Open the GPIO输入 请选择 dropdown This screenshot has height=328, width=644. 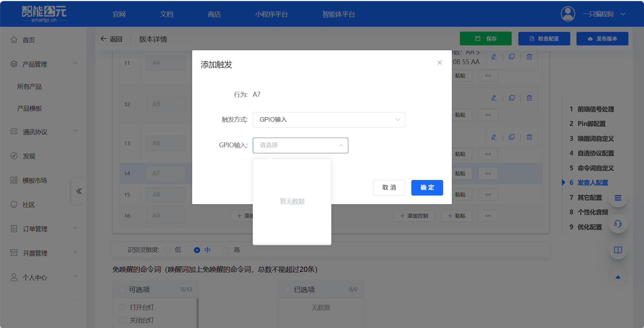pos(300,145)
